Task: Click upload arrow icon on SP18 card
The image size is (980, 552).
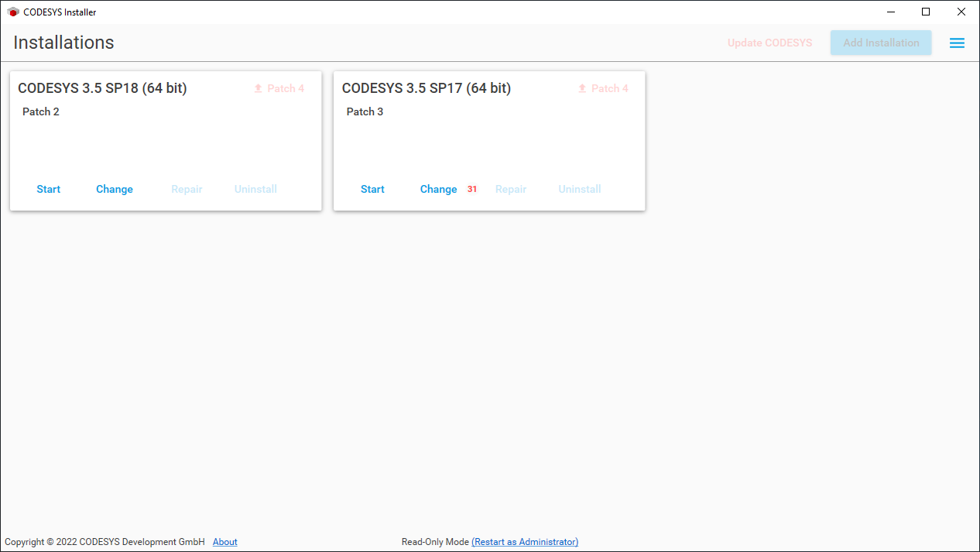Action: point(259,88)
